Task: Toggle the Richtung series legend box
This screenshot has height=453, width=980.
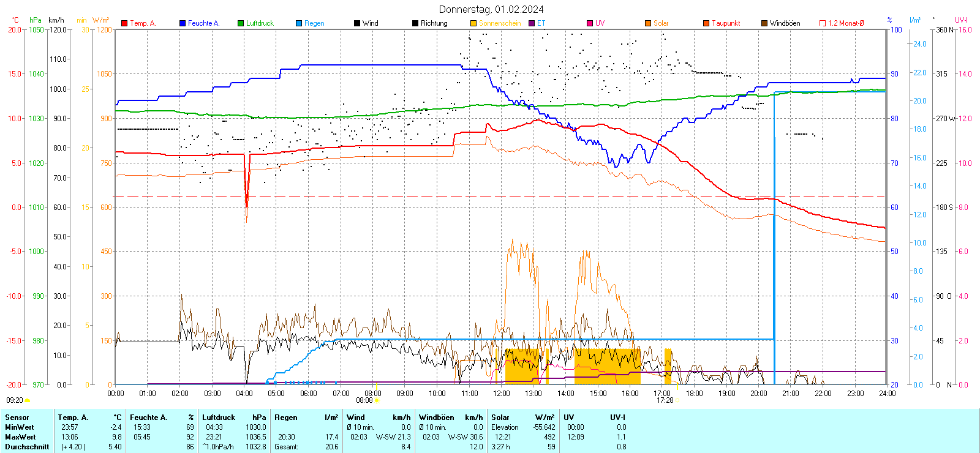Action: click(415, 23)
